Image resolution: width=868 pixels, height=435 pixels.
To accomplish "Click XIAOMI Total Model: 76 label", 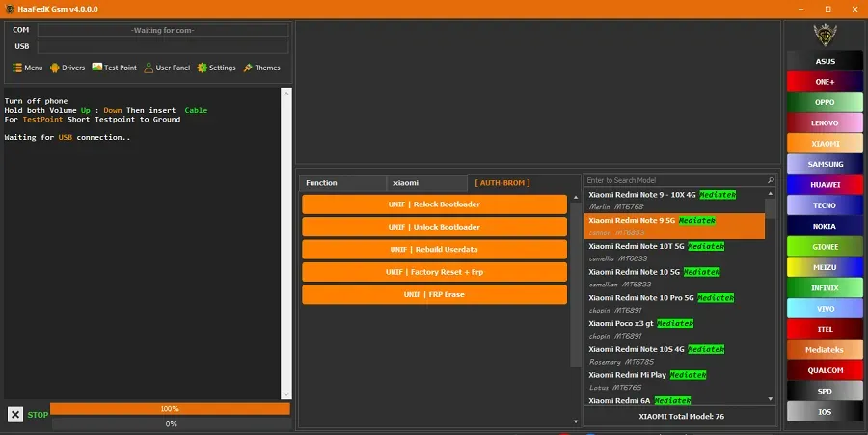I will click(681, 416).
